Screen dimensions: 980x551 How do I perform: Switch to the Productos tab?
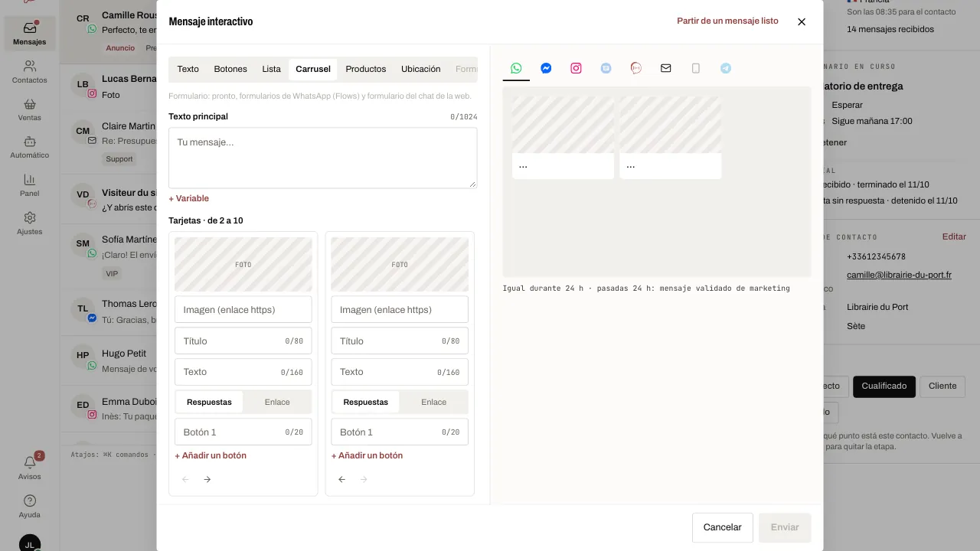point(365,69)
